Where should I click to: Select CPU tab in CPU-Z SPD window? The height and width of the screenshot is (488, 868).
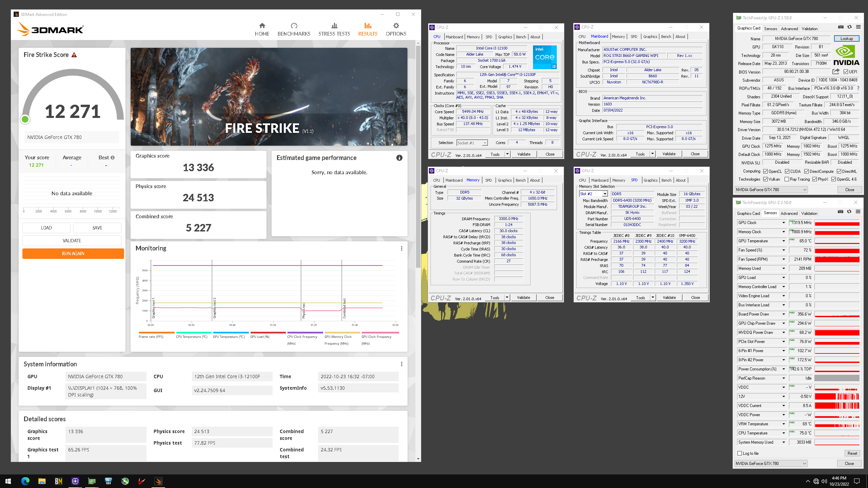coord(582,180)
